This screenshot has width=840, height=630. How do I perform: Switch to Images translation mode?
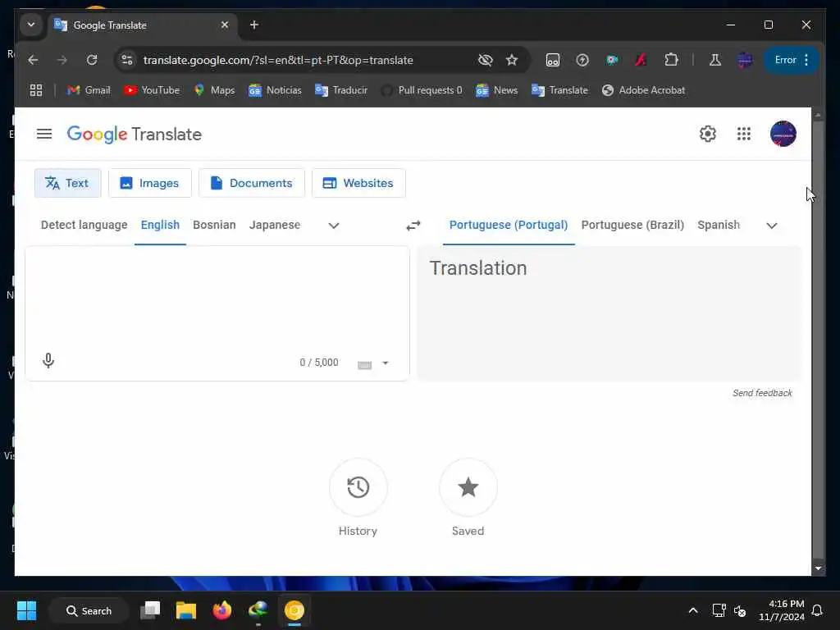click(150, 183)
